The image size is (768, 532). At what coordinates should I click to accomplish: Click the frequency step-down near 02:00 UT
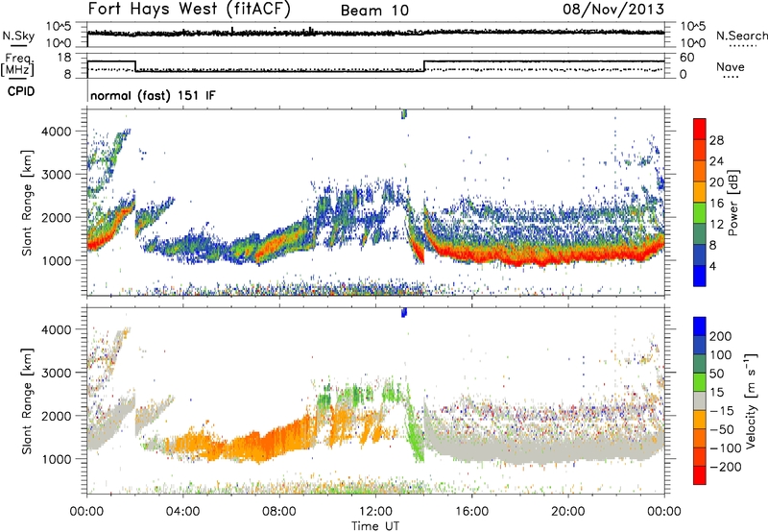pyautogui.click(x=135, y=66)
